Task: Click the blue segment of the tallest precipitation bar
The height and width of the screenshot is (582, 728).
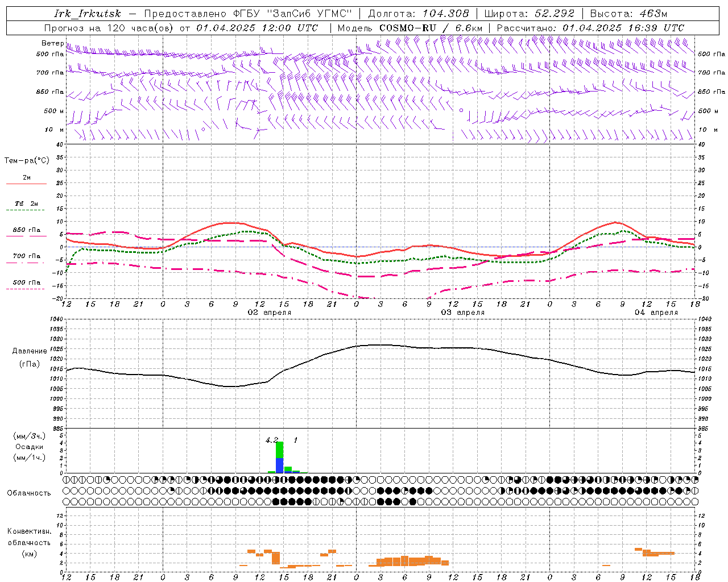Action: (x=279, y=465)
